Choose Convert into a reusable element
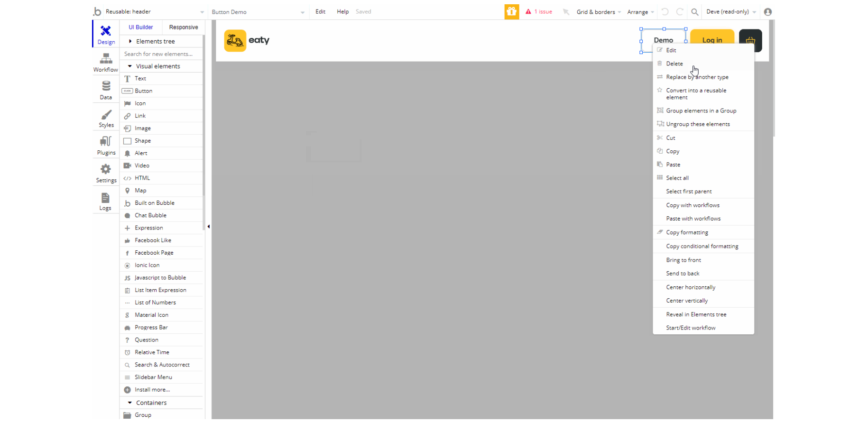 coord(703,94)
